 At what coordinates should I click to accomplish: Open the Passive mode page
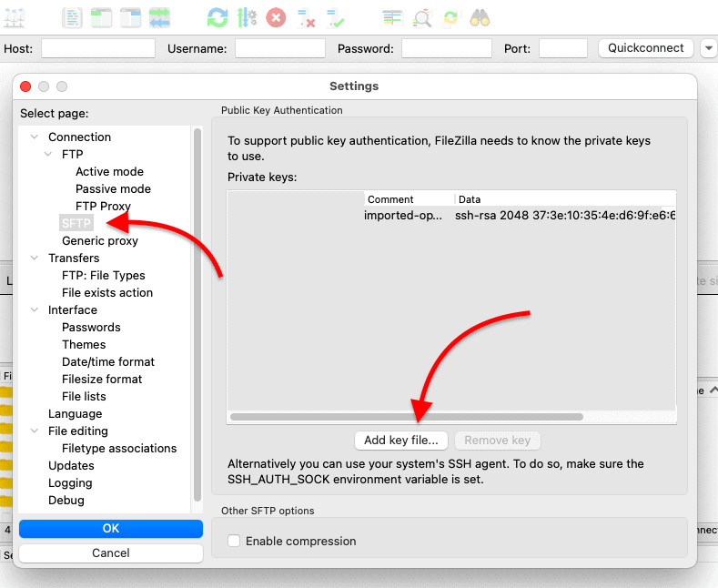tap(113, 188)
